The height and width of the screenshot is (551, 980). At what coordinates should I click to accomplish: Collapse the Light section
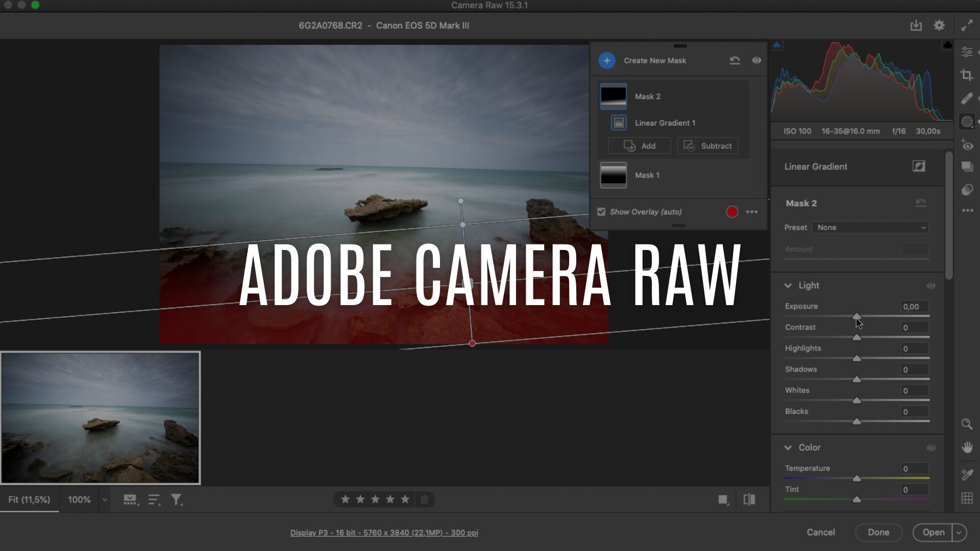click(788, 286)
